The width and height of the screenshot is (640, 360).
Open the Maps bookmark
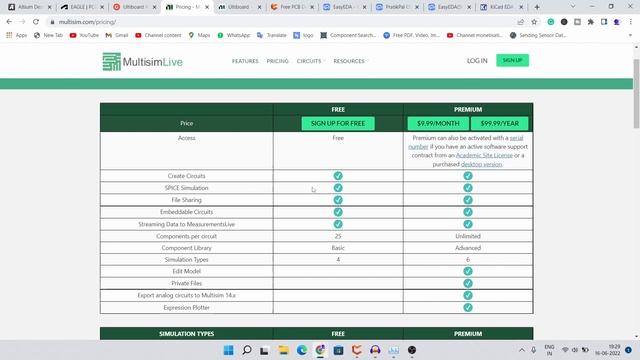(199, 35)
